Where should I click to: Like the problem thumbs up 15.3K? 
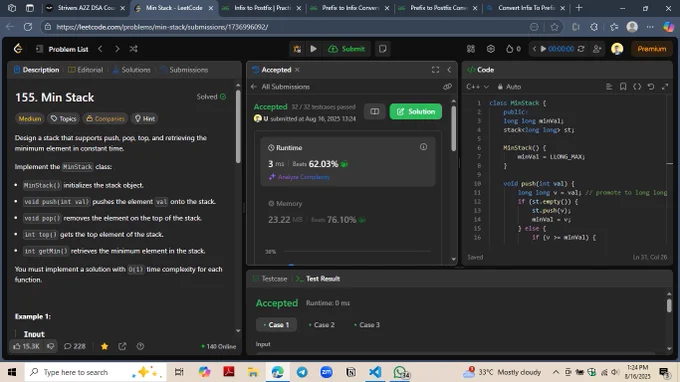26,346
